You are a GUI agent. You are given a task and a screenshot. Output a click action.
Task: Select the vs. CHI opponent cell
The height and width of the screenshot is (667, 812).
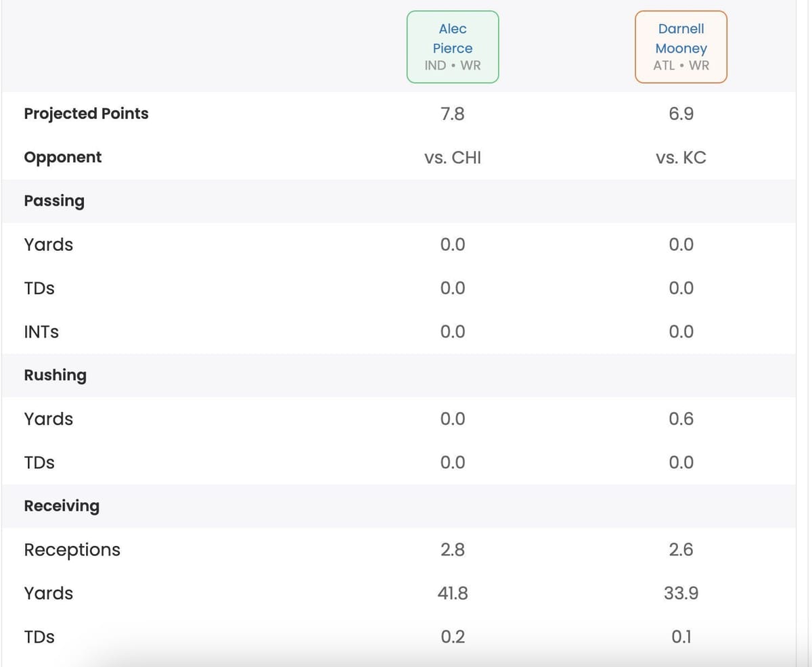[x=453, y=158]
